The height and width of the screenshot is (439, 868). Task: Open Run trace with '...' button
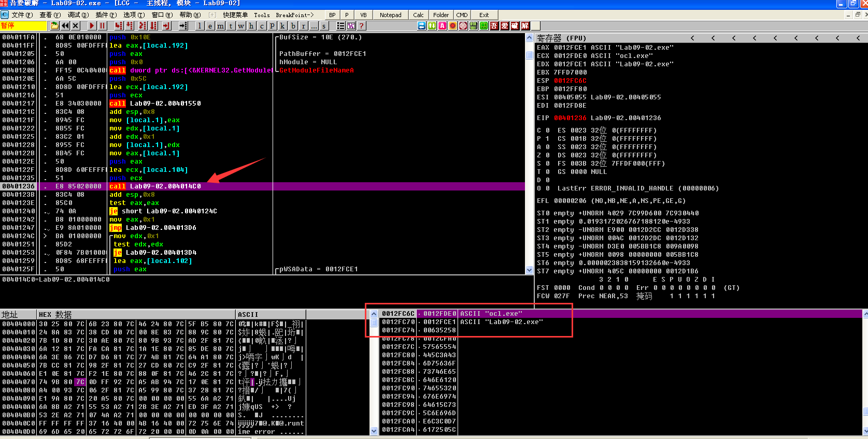[314, 25]
